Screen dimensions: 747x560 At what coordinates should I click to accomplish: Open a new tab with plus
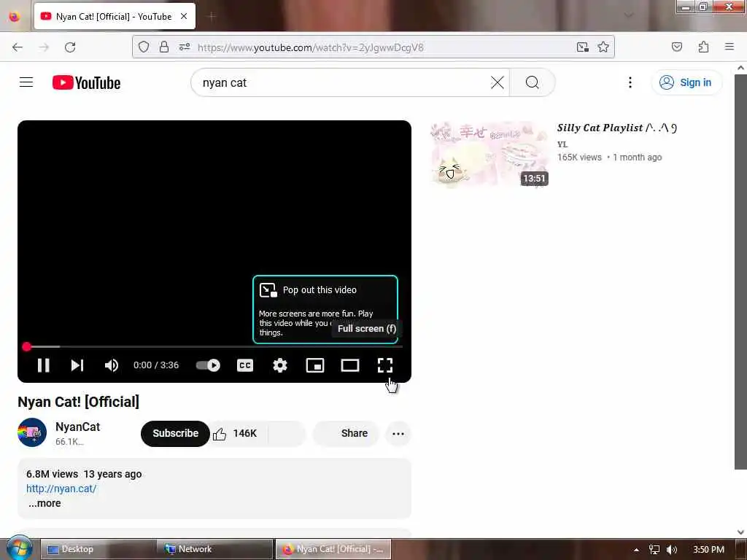[212, 16]
